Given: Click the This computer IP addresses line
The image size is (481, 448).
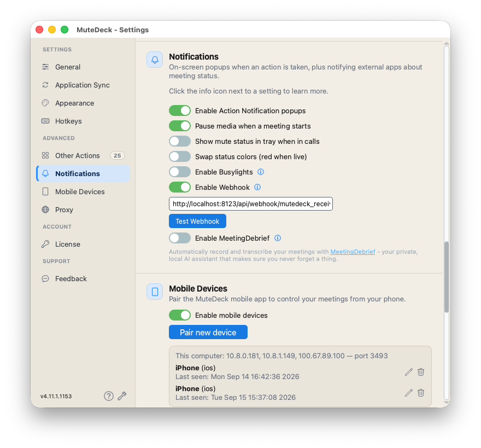Looking at the screenshot, I should pos(281,356).
